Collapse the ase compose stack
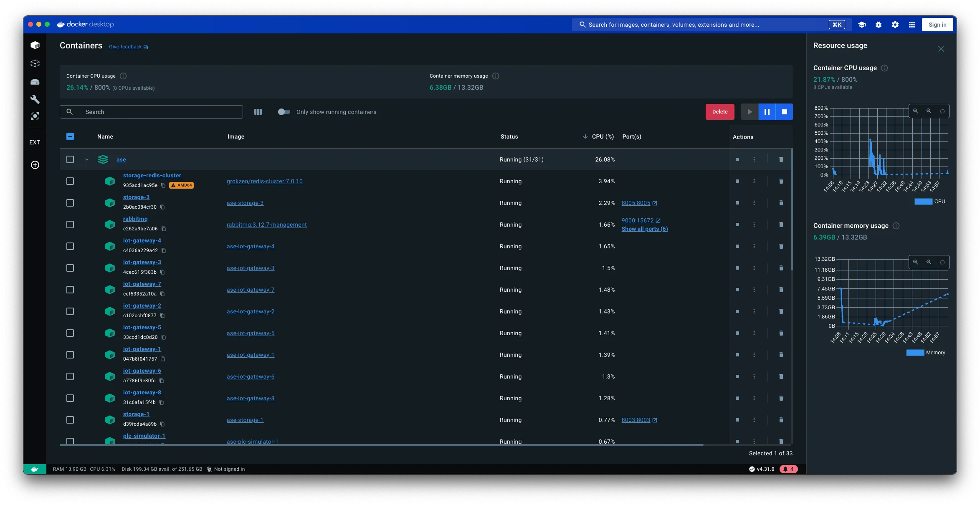980x505 pixels. pos(87,159)
